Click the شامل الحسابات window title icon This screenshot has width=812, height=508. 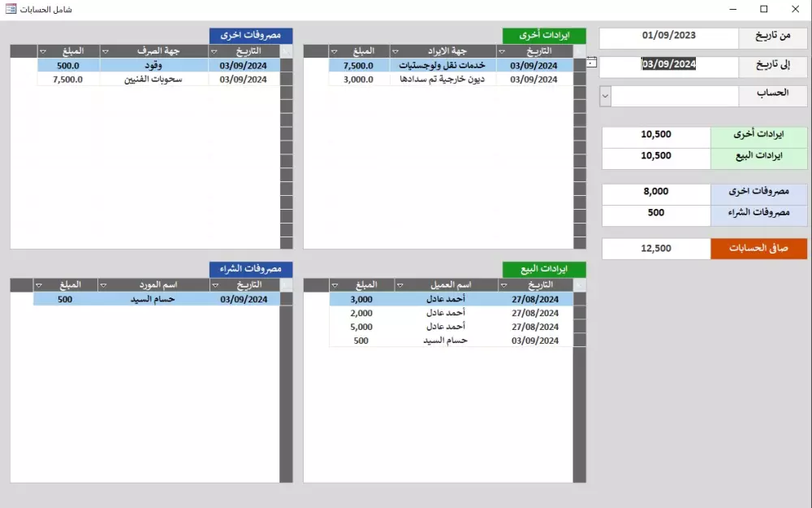[x=11, y=9]
